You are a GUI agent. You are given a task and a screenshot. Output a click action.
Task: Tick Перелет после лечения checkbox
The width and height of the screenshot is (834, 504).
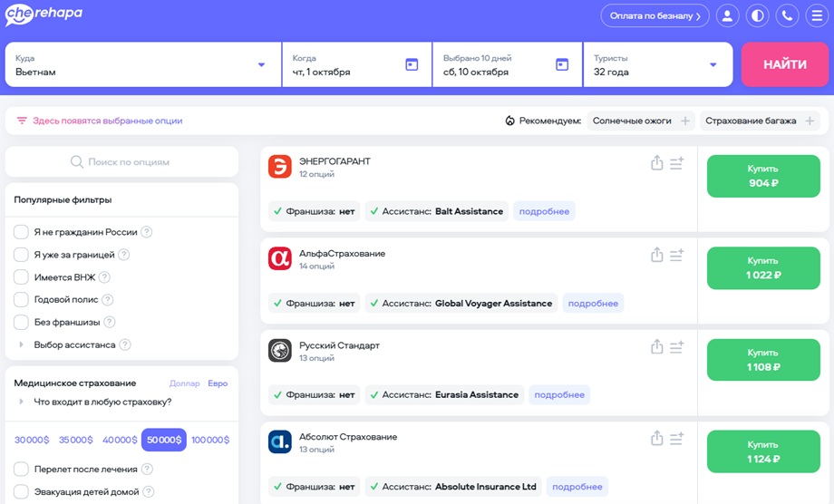[21, 469]
